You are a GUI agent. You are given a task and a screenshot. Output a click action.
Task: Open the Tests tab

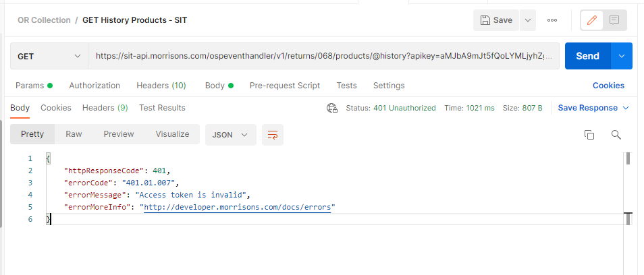347,86
